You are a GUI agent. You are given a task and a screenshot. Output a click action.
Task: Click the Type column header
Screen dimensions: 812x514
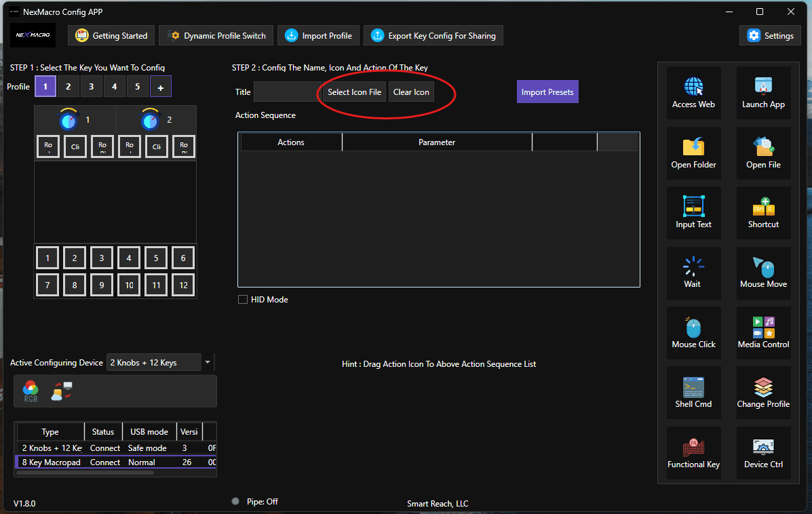(x=50, y=432)
